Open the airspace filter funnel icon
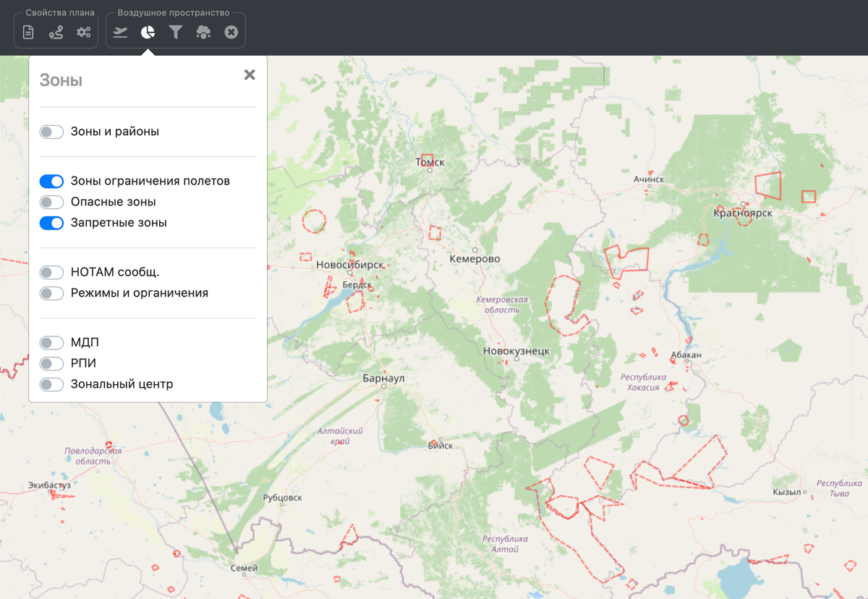868x599 pixels. pyautogui.click(x=176, y=32)
